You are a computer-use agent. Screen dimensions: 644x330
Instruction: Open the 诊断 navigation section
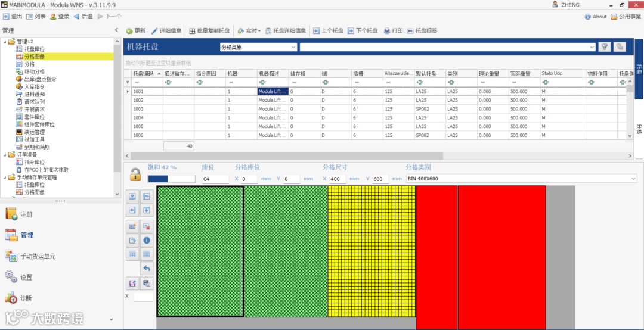(18, 298)
